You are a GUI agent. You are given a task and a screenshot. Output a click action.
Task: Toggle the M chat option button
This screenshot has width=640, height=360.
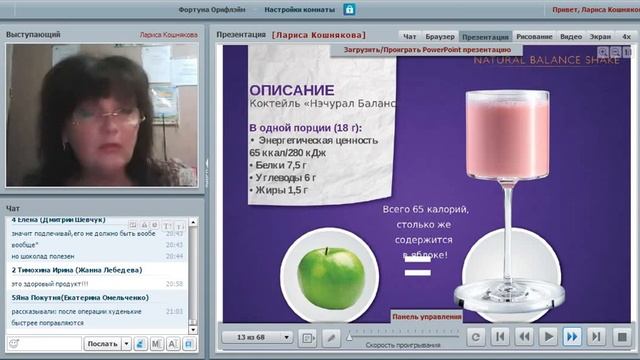[157, 344]
